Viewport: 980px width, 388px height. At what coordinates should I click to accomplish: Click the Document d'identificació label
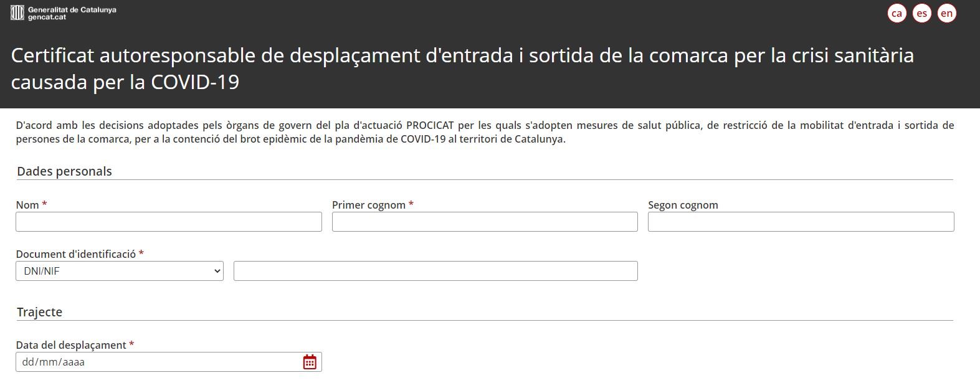(x=76, y=254)
